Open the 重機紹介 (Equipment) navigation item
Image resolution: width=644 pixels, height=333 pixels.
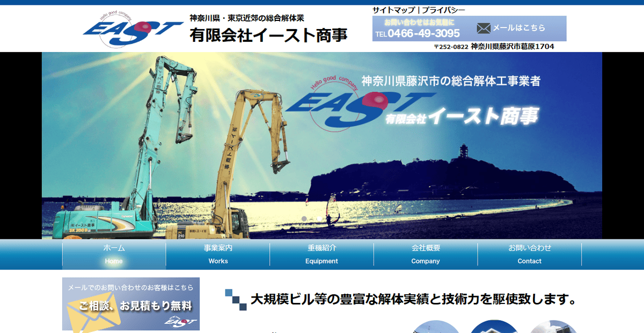coord(321,255)
